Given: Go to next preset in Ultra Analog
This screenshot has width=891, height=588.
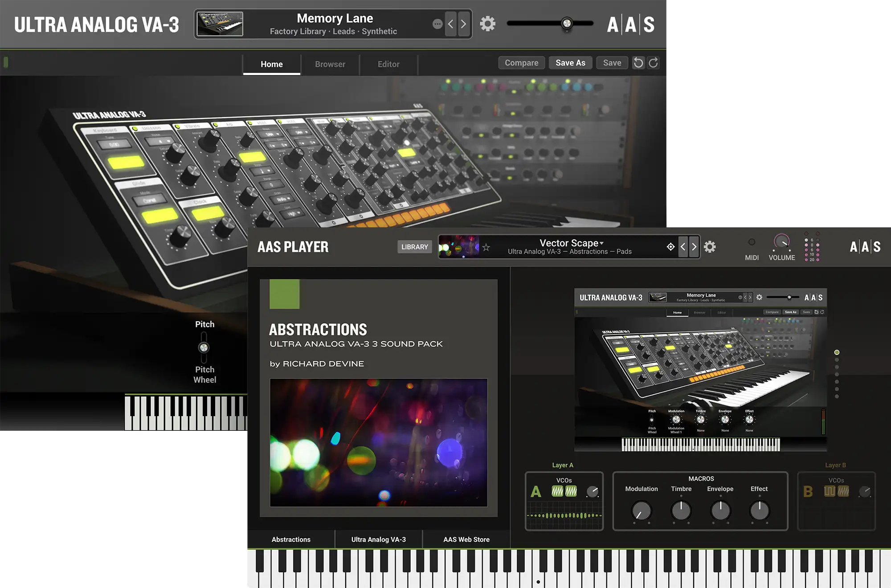Looking at the screenshot, I should [463, 24].
